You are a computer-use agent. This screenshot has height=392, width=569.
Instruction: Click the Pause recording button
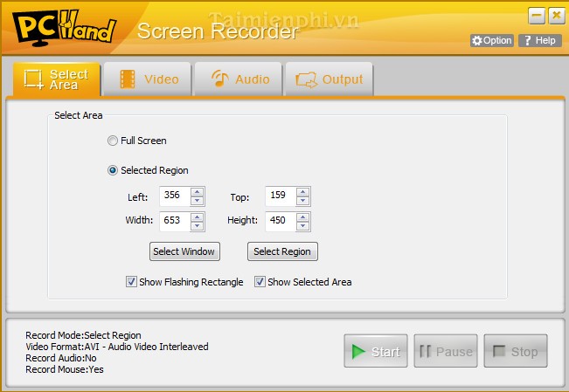[446, 351]
